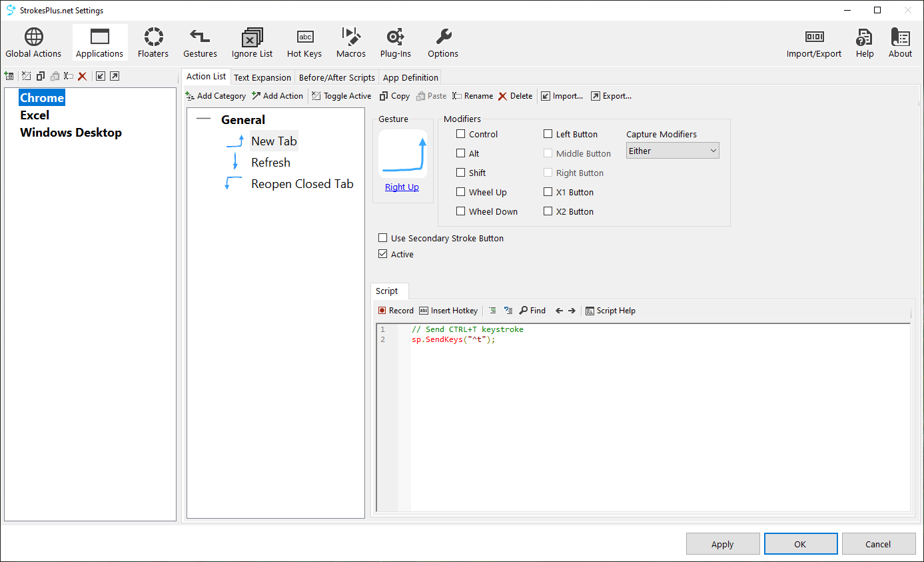Switch to the App Definition tab
The image size is (924, 562).
410,77
